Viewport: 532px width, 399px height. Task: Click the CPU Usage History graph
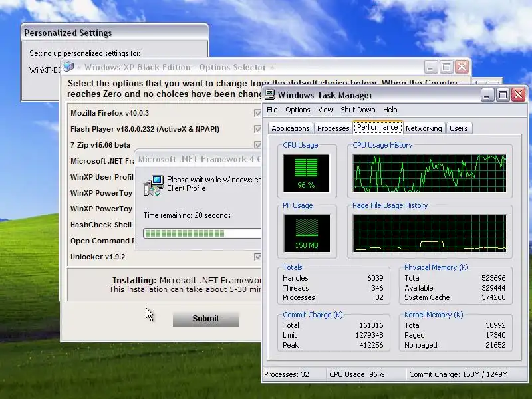(429, 173)
